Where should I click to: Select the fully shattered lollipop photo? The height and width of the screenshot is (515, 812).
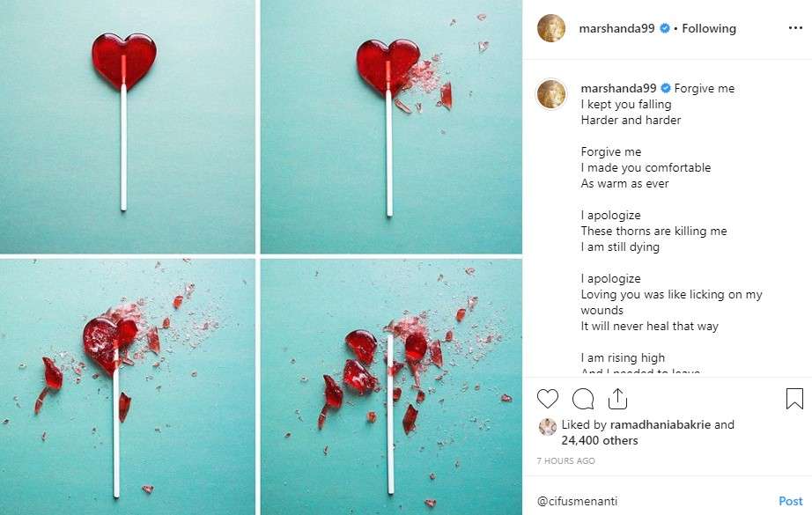pyautogui.click(x=391, y=387)
